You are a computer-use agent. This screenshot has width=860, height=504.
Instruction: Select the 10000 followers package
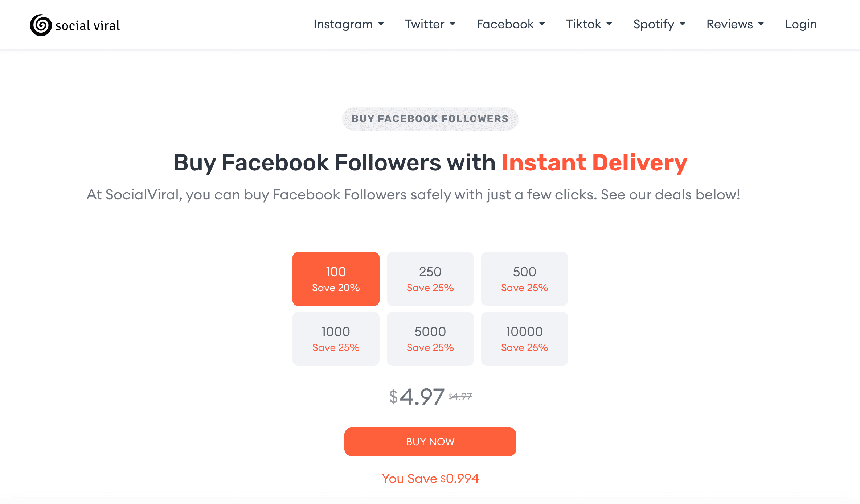point(524,338)
